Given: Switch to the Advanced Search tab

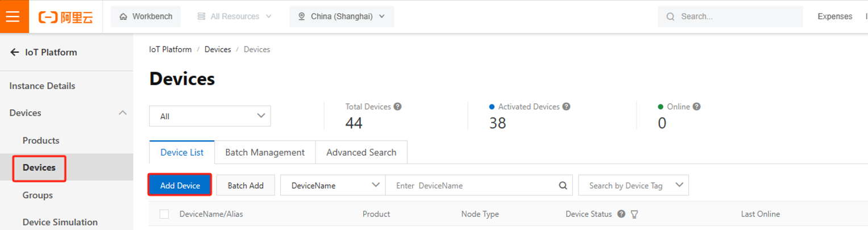Looking at the screenshot, I should pos(361,152).
